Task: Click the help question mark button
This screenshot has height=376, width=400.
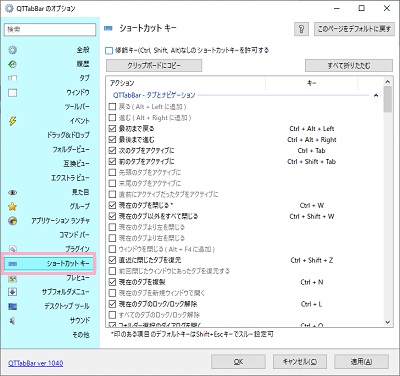Action: pyautogui.click(x=301, y=29)
